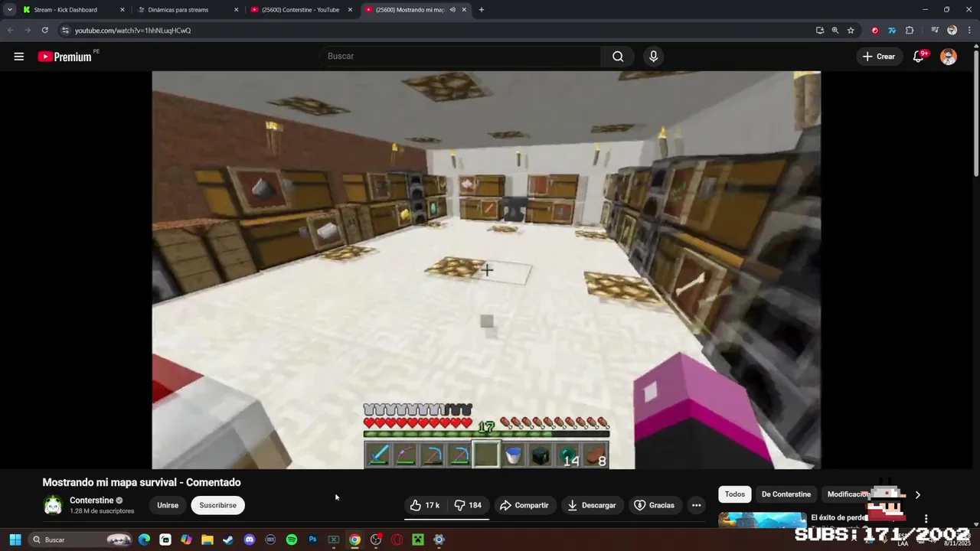The height and width of the screenshot is (551, 980).
Task: Launch Steam from the taskbar
Action: (228, 540)
